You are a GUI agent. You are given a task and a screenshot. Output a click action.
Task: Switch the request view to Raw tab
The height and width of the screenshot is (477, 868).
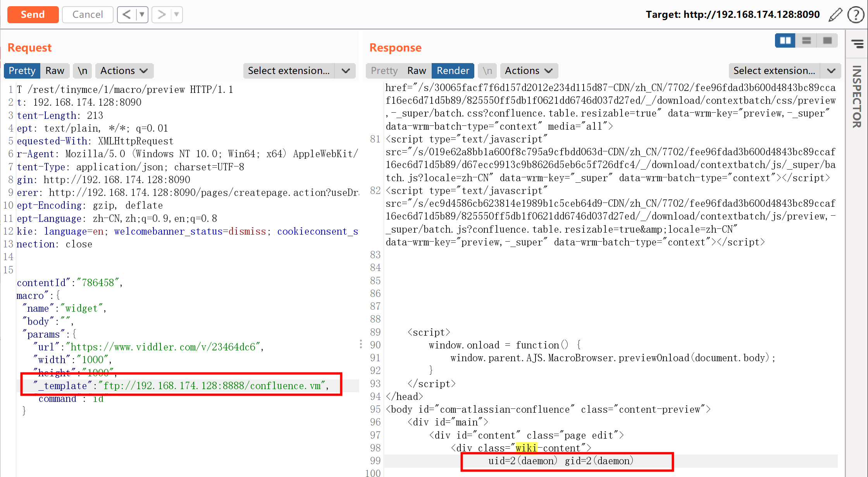pos(55,71)
